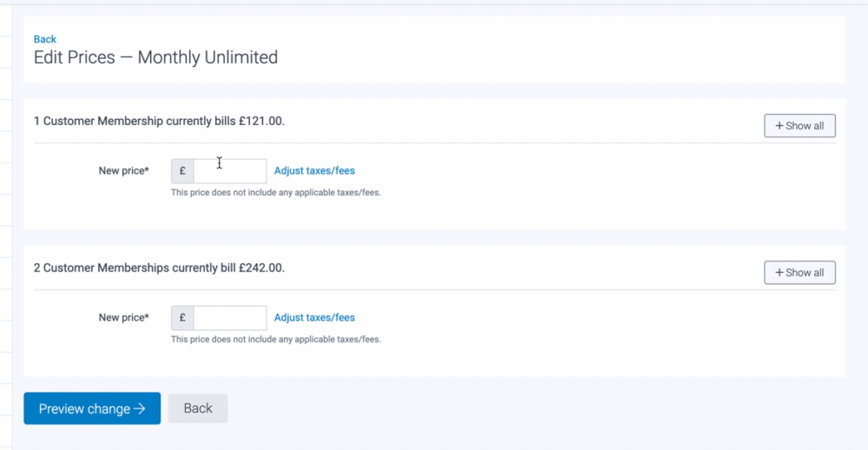This screenshot has width=868, height=450.
Task: Expand Show all for 2 Customer Memberships
Action: (799, 273)
